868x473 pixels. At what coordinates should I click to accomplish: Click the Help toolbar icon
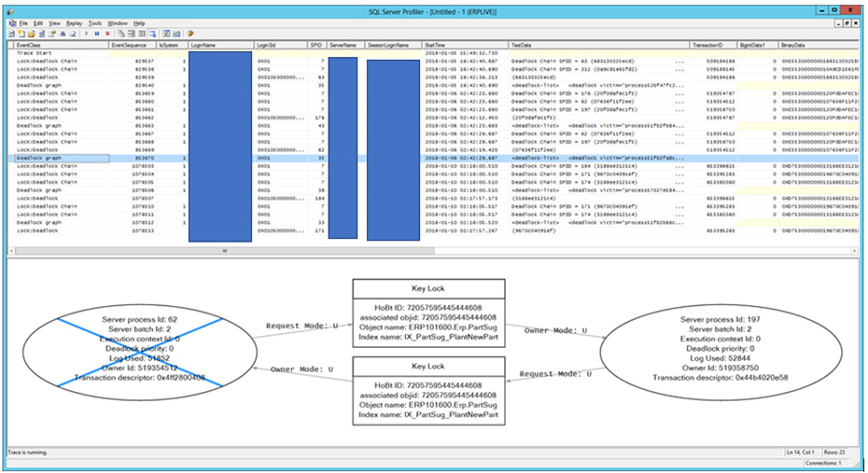point(190,34)
